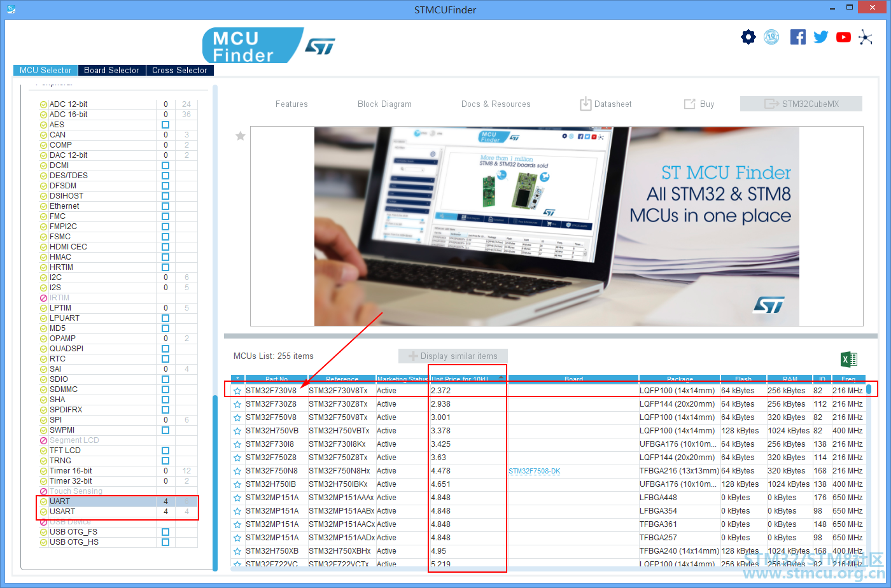
Task: Click the status icon beside ADC 12-bit
Action: 44,104
